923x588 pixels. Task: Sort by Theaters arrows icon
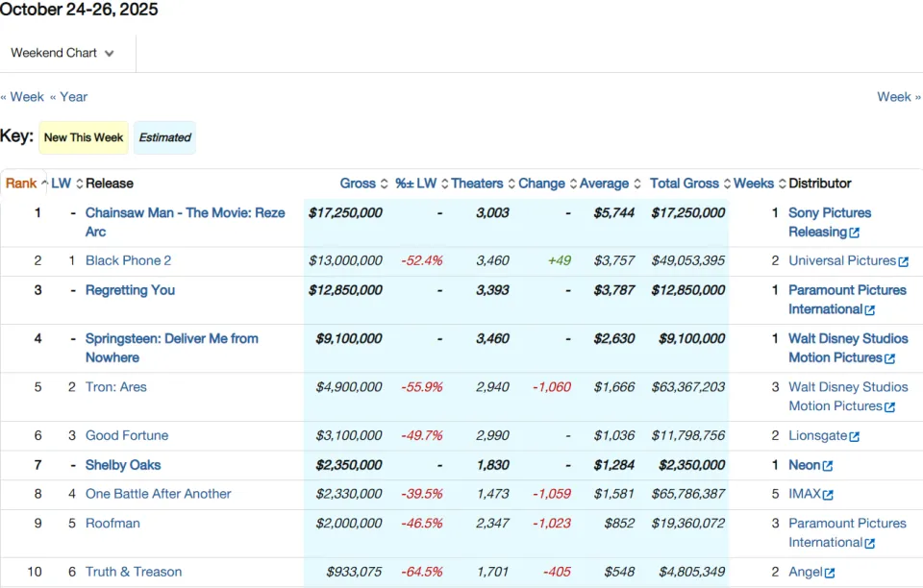point(511,184)
